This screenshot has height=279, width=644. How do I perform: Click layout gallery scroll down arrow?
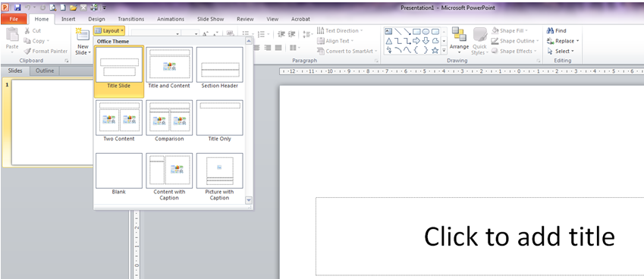point(249,200)
